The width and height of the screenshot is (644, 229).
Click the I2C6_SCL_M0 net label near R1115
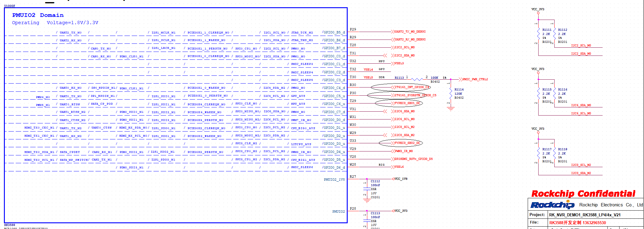(581, 113)
